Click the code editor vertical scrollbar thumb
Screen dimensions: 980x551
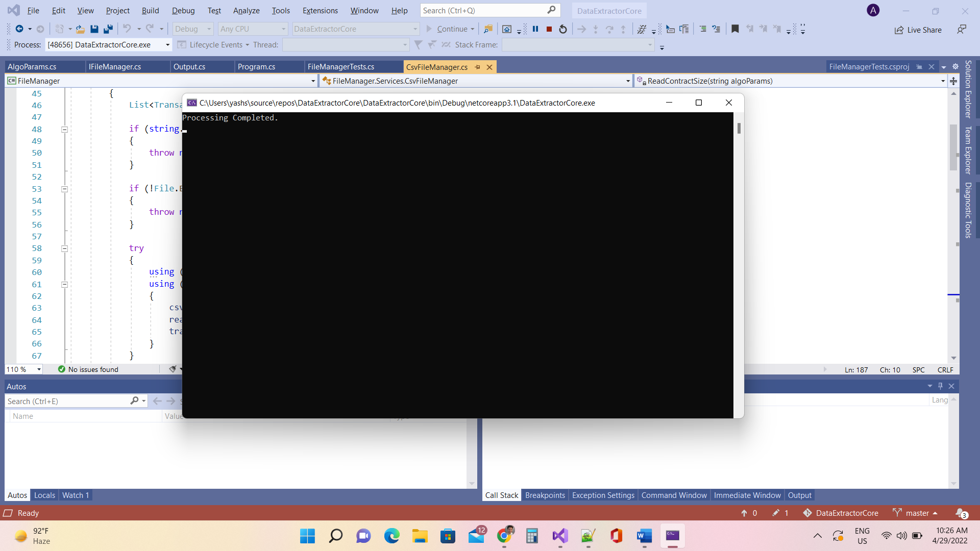click(x=953, y=147)
